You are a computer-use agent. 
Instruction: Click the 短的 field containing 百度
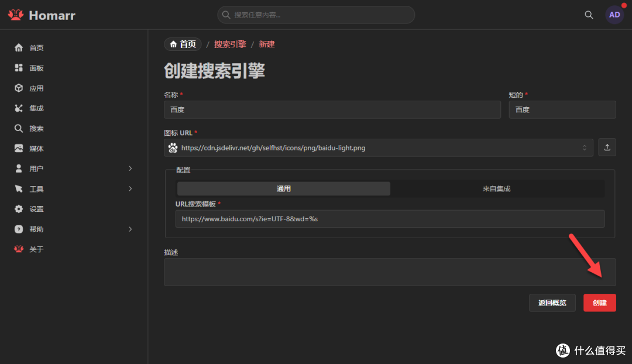click(x=562, y=109)
